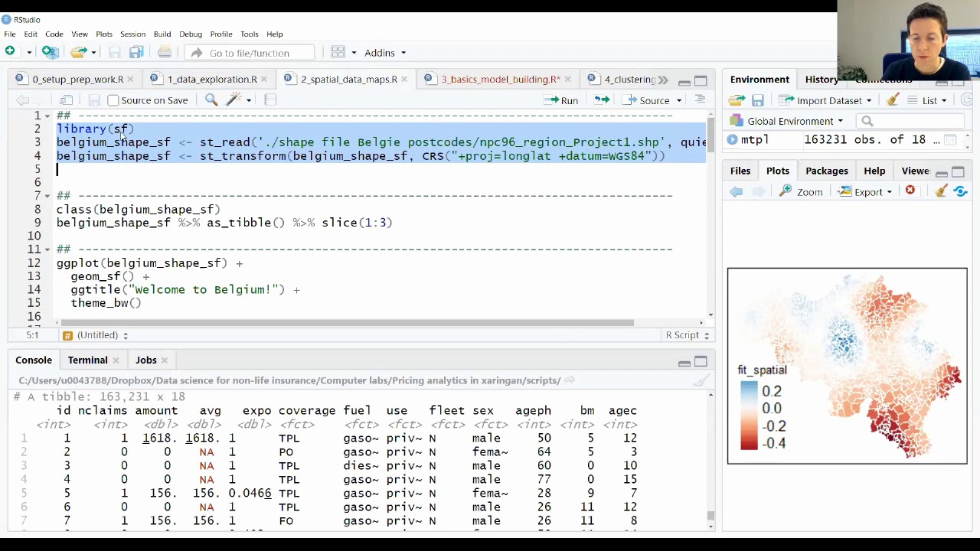This screenshot has width=980, height=551.
Task: Open the mtpl table view grid icon
Action: tap(949, 139)
